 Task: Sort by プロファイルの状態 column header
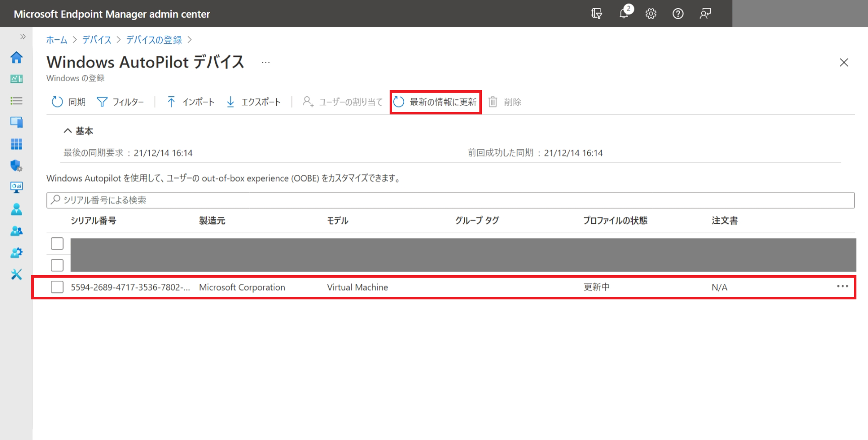coord(615,221)
